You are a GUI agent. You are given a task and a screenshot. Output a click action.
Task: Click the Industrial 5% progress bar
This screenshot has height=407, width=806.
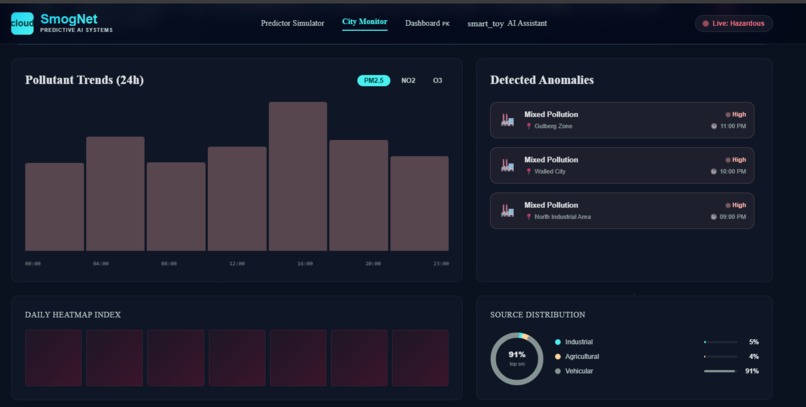click(x=721, y=342)
